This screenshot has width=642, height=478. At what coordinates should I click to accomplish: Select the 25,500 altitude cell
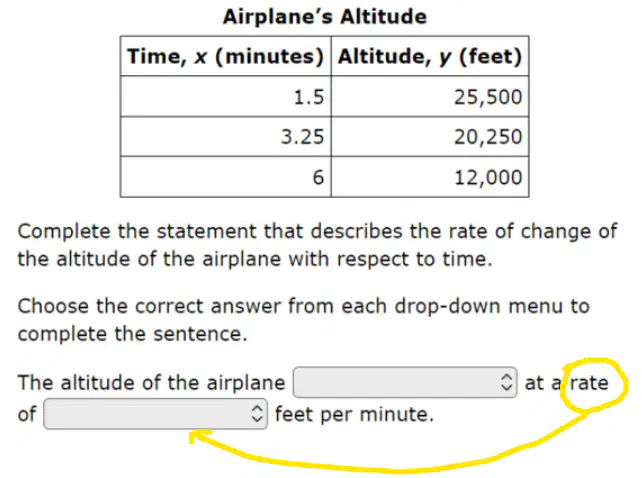430,96
